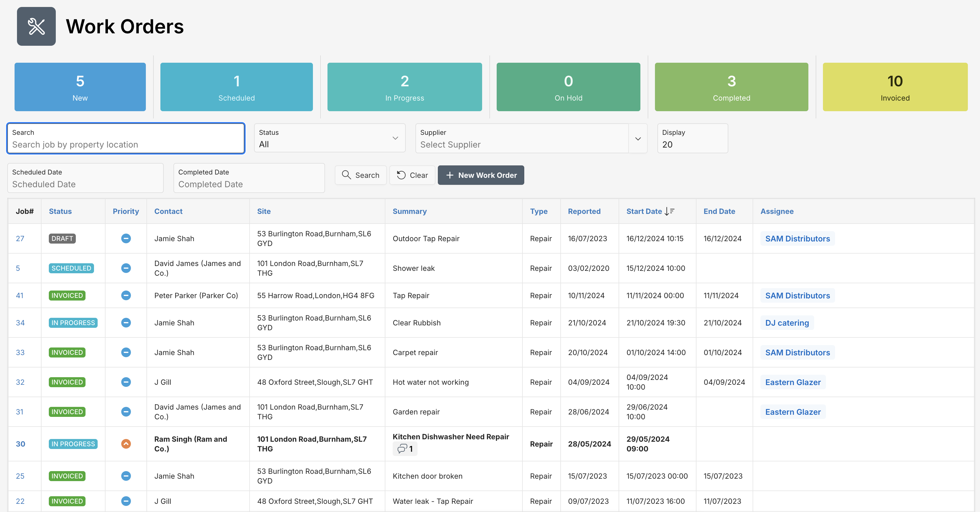
Task: Click INVOICED badge on job 33
Action: [67, 352]
